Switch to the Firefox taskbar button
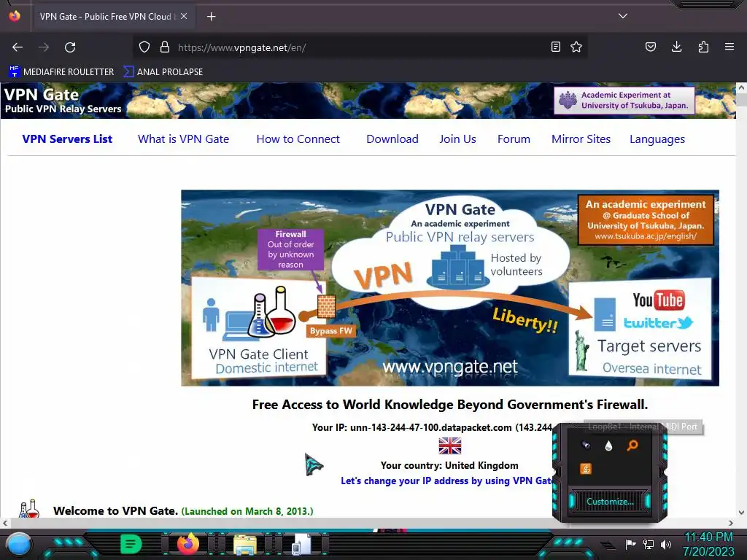 pos(188,544)
